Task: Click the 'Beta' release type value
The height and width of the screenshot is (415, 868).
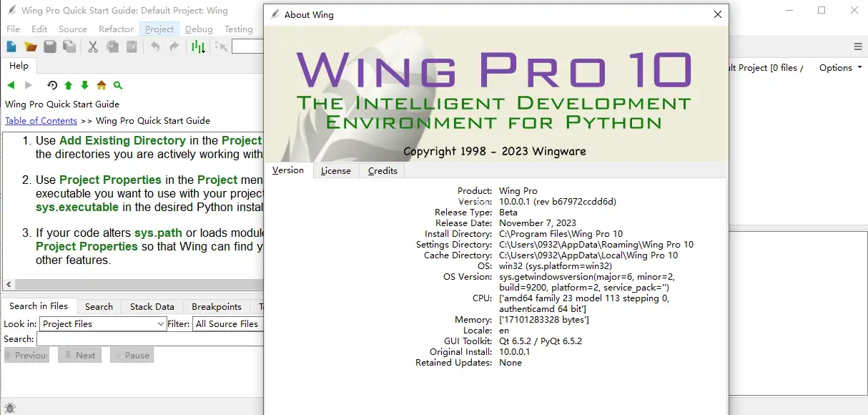Action: pos(508,213)
